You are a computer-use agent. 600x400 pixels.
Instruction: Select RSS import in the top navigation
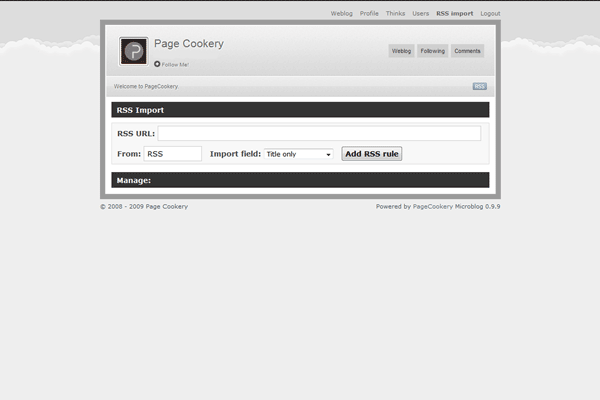pyautogui.click(x=454, y=14)
